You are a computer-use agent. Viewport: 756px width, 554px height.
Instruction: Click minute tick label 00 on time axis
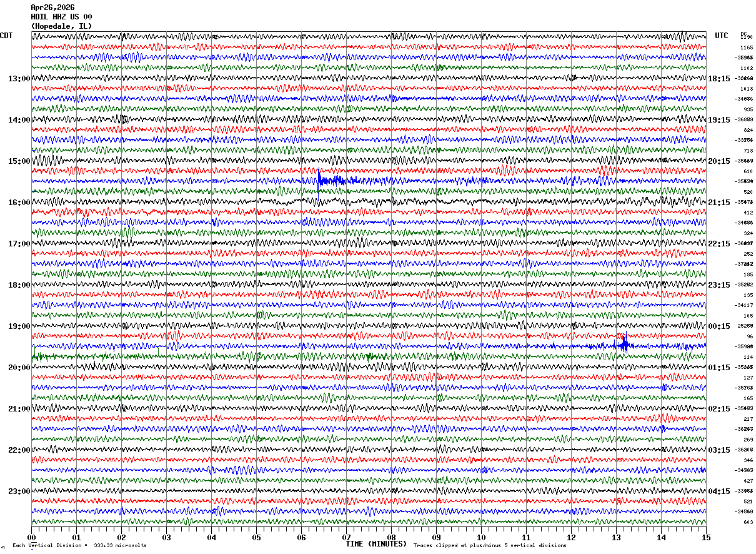(x=31, y=538)
